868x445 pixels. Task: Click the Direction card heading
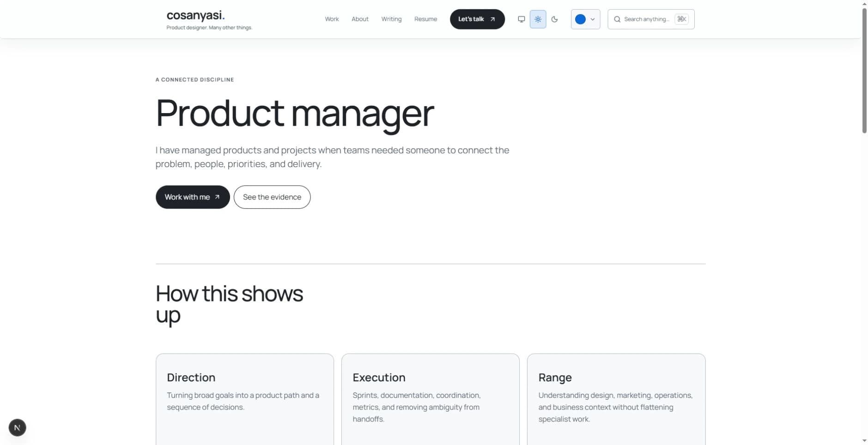click(x=191, y=378)
